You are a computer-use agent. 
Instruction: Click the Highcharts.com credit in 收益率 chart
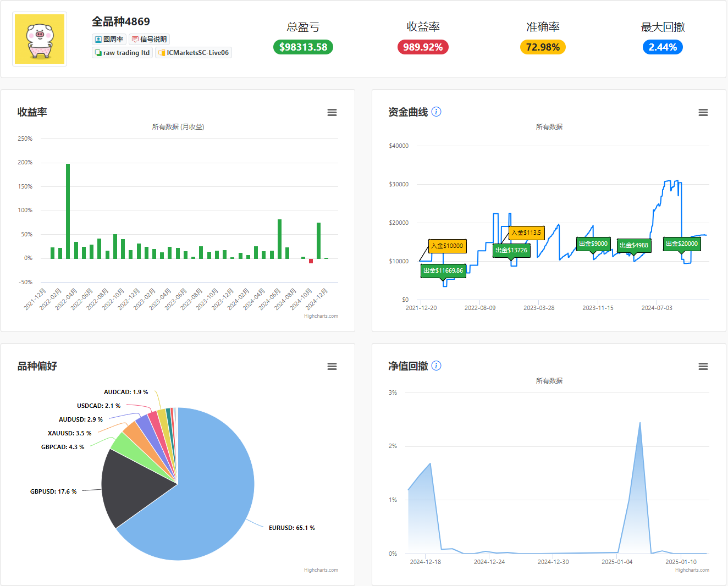(x=321, y=316)
